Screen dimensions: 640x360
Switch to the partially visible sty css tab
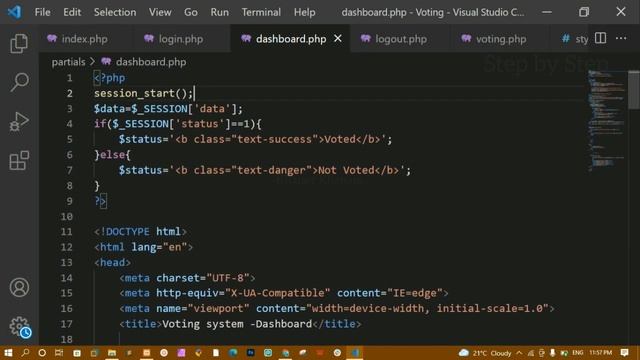point(575,39)
